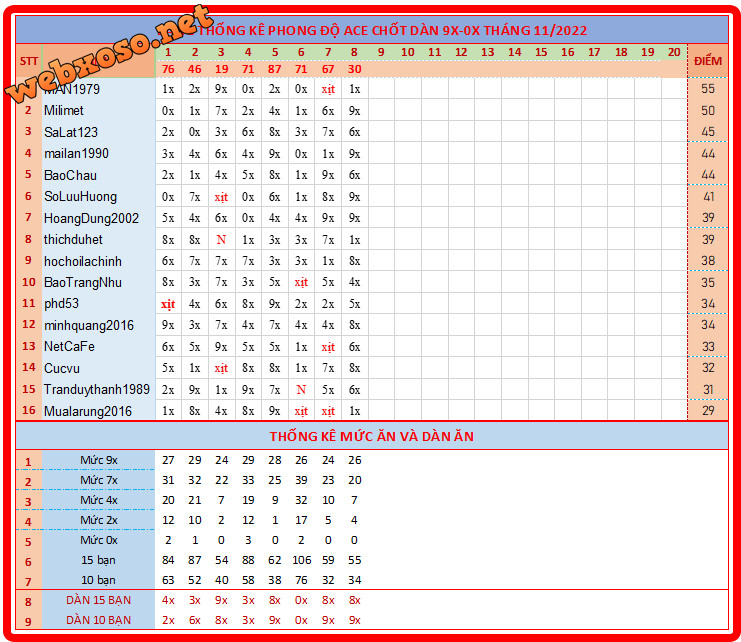Screen dimensions: 741x642
Task: Click the xịt cell in phd53 row
Action: (168, 304)
